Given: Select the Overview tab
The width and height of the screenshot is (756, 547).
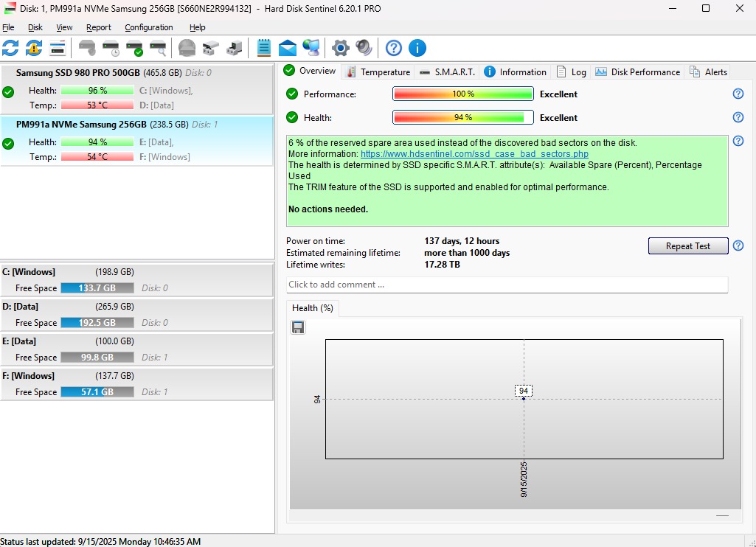Looking at the screenshot, I should pyautogui.click(x=310, y=71).
